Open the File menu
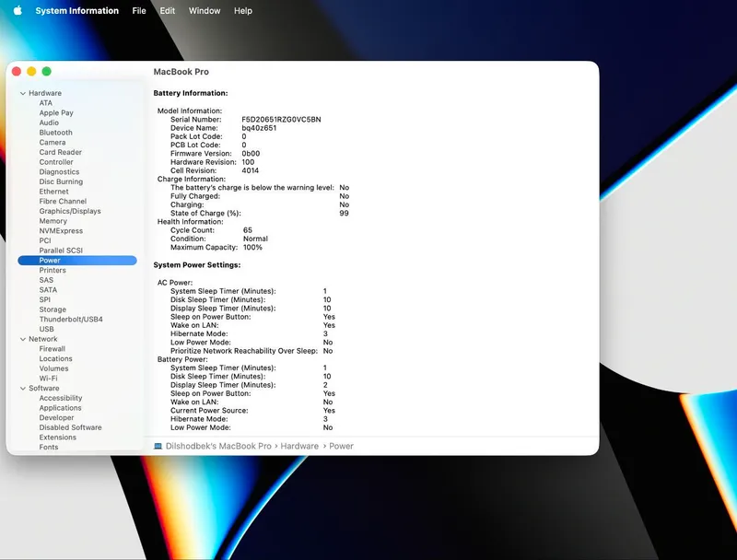The width and height of the screenshot is (737, 560). (139, 10)
